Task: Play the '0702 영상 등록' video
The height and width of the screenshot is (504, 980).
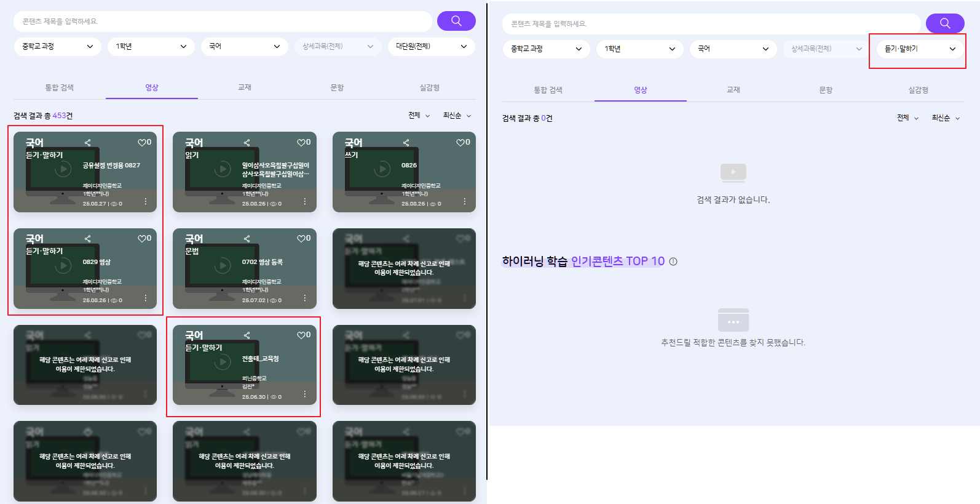Action: tap(222, 266)
